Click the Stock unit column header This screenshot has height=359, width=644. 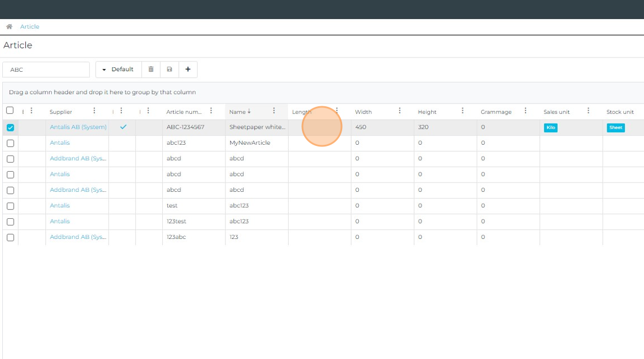pos(620,112)
